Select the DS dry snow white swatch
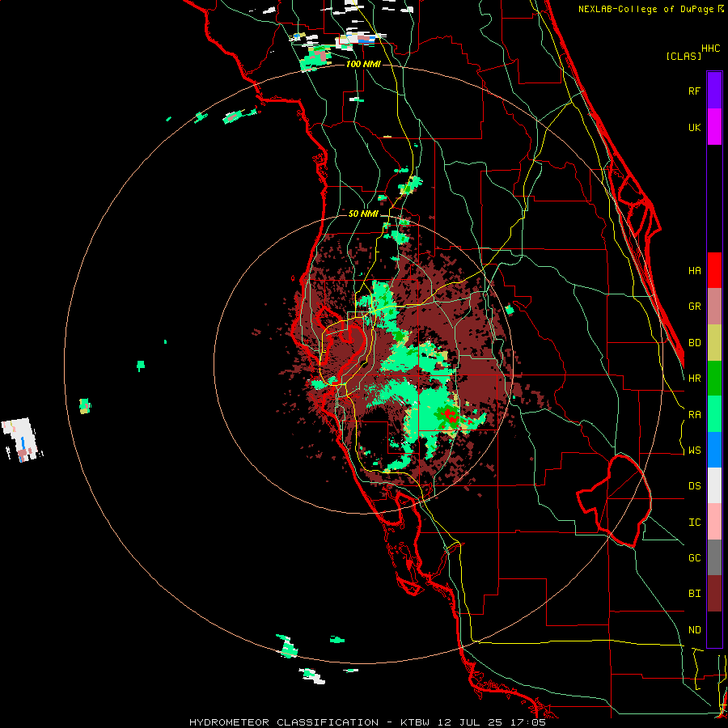The image size is (728, 728). pos(714,485)
